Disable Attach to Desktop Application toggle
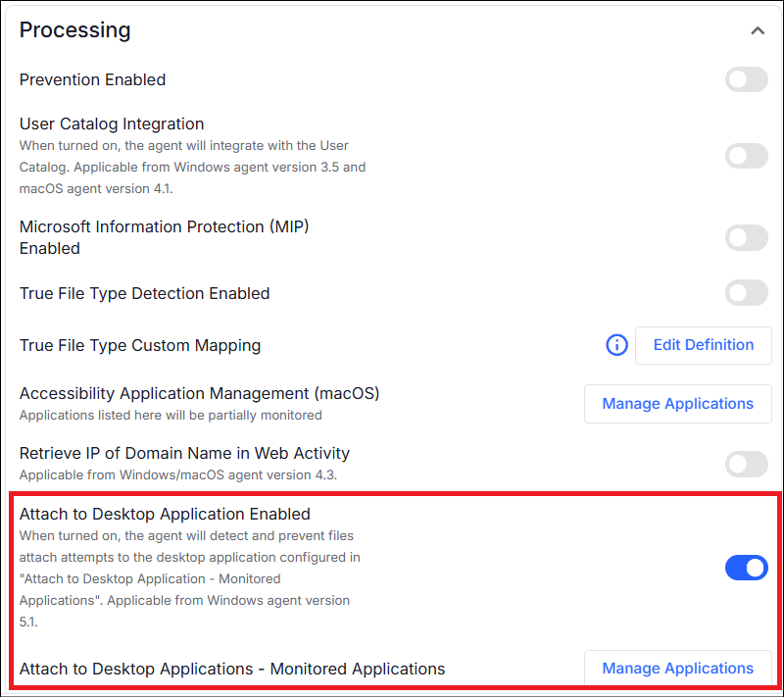784x697 pixels. pos(747,568)
